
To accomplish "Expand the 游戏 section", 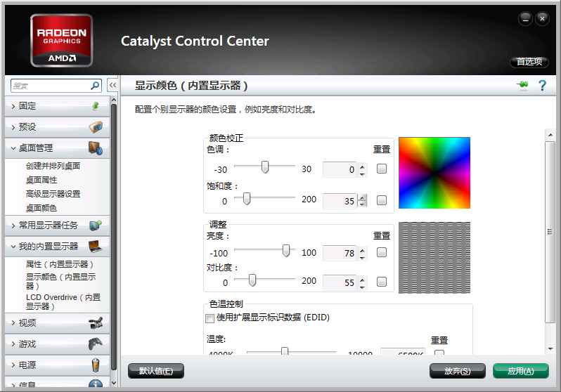I will (13, 344).
